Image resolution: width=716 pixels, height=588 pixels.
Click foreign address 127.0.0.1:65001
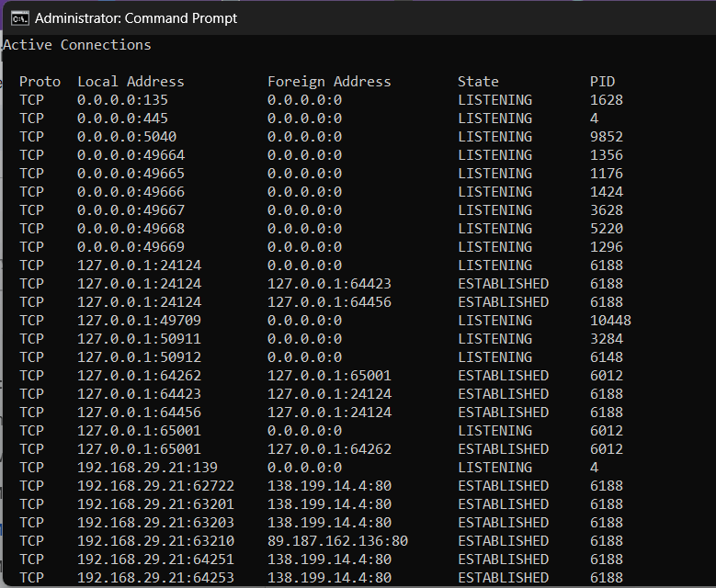[x=329, y=376]
